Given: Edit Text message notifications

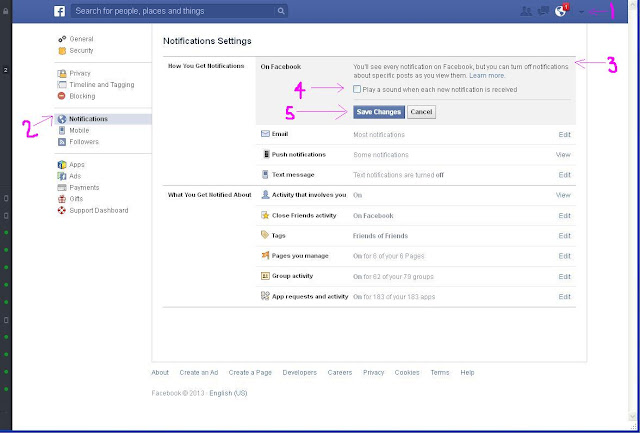Looking at the screenshot, I should 564,175.
